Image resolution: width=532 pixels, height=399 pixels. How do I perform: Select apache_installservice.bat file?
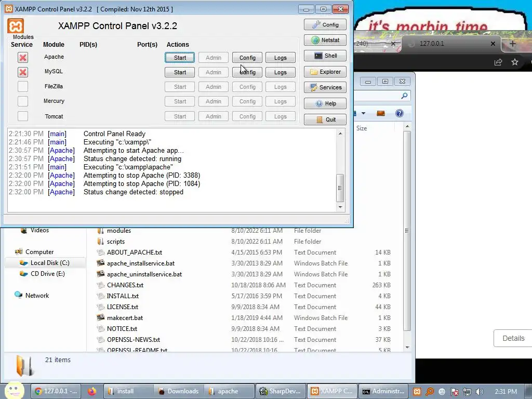tap(141, 263)
